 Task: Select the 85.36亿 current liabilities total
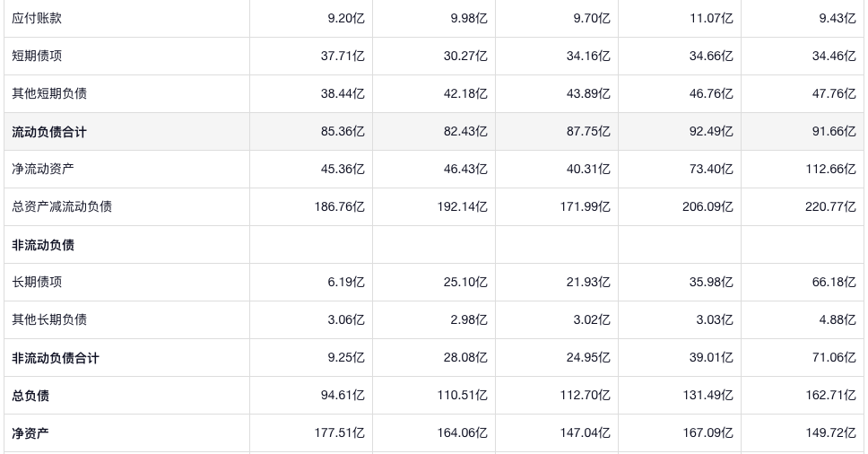point(343,132)
